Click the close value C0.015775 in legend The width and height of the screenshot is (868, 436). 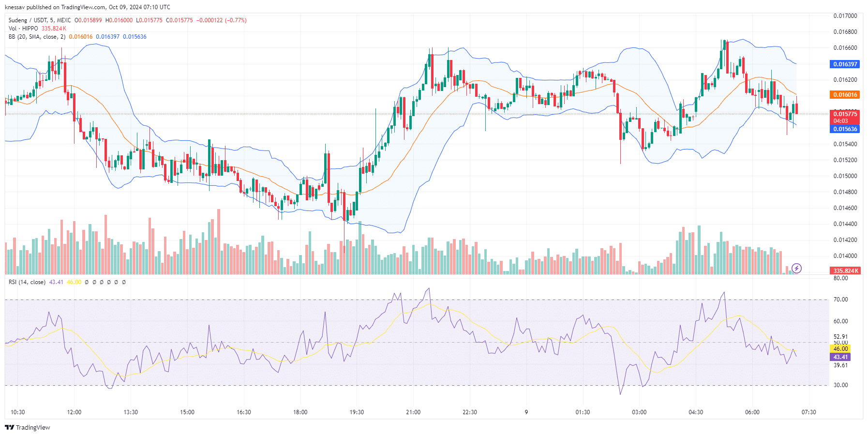pos(180,20)
